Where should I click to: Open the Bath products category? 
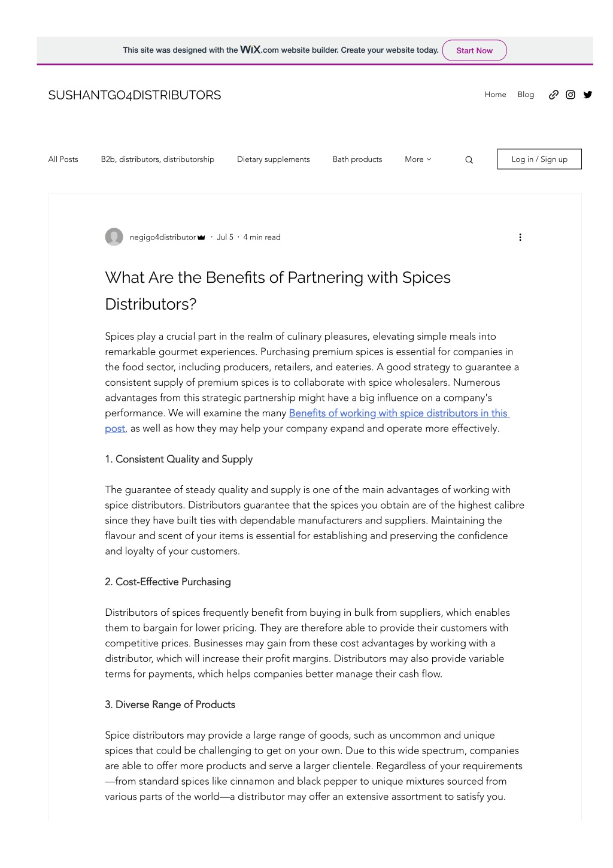(x=357, y=159)
